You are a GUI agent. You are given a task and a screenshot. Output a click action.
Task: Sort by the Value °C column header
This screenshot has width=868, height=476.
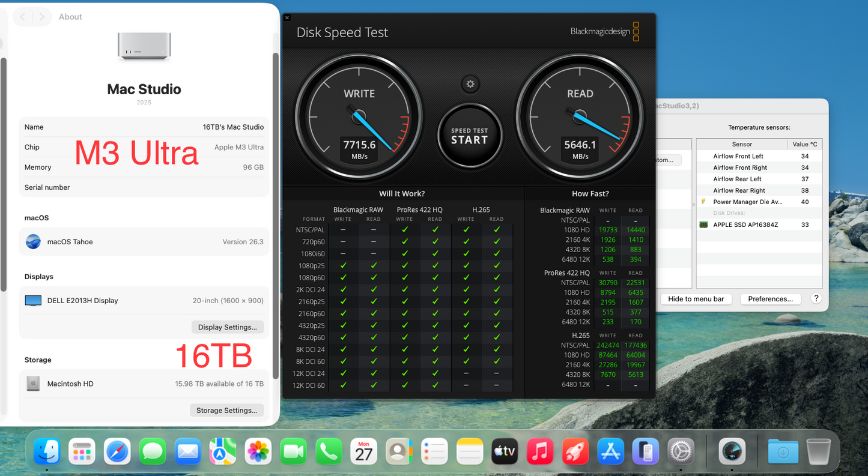(x=805, y=144)
